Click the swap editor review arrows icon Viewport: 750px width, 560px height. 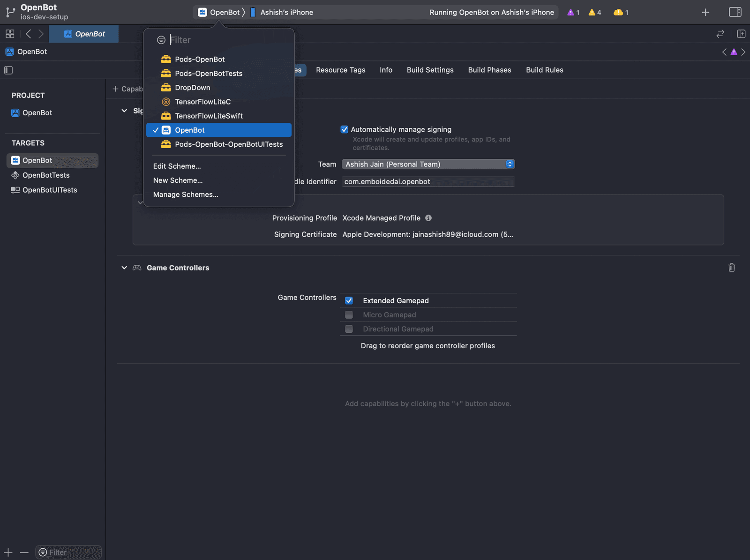720,34
